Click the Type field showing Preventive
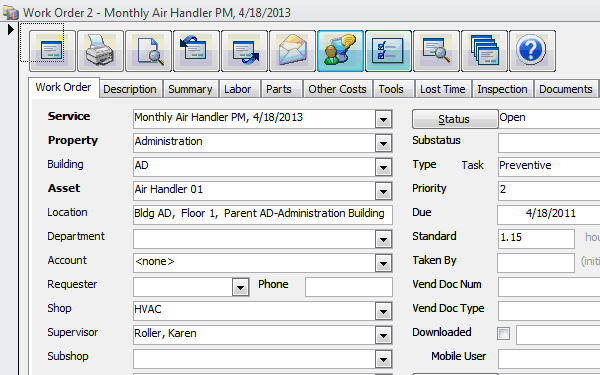600x375 pixels. [549, 167]
